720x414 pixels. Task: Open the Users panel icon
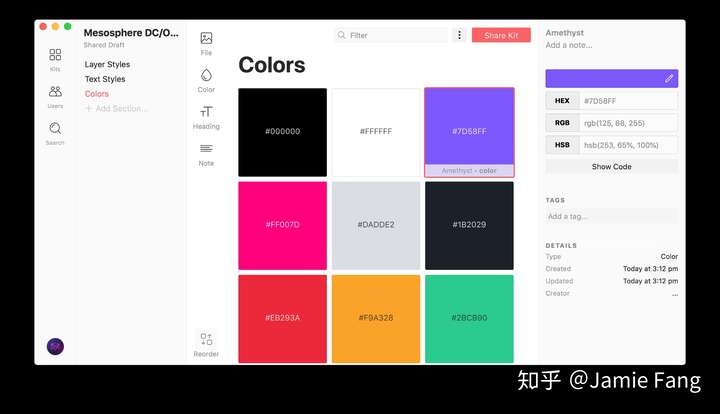(55, 91)
